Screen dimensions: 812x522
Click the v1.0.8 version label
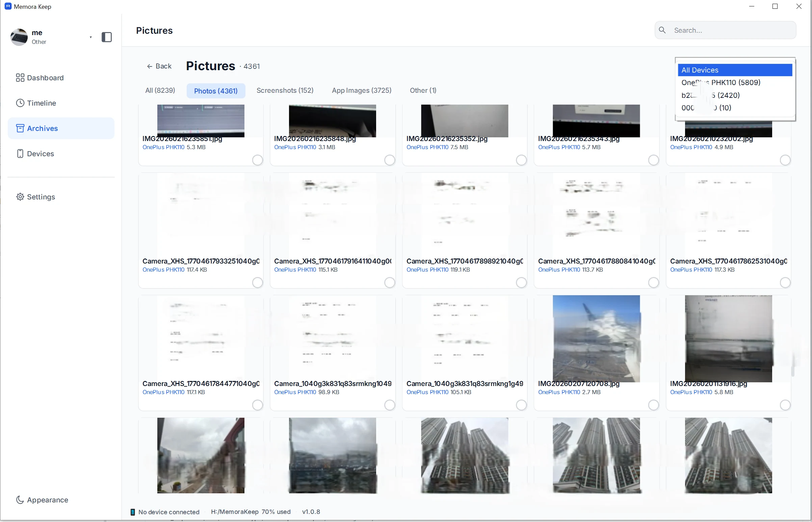tap(311, 512)
